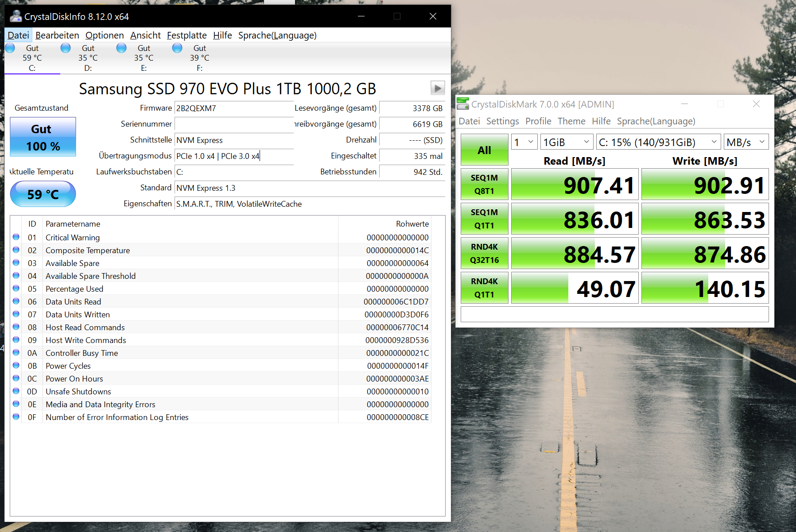
Task: Click the empty comment field below the results
Action: coord(615,314)
